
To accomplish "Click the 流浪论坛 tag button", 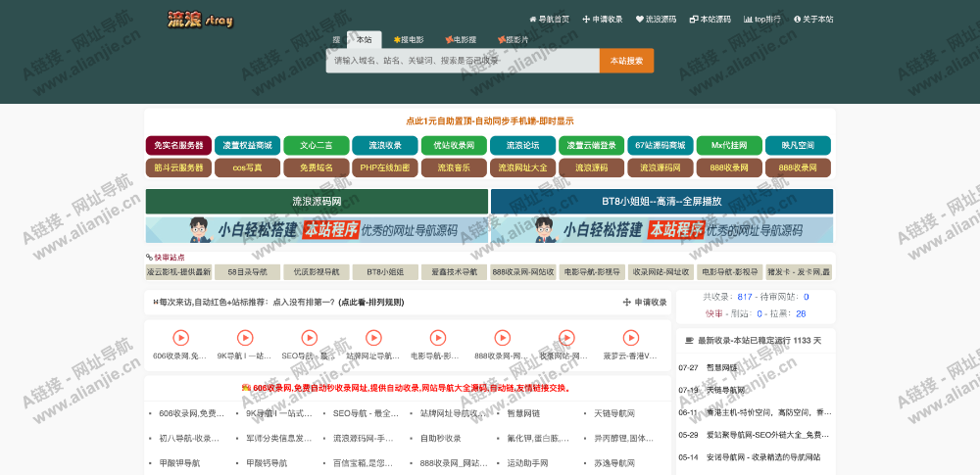I will [522, 146].
